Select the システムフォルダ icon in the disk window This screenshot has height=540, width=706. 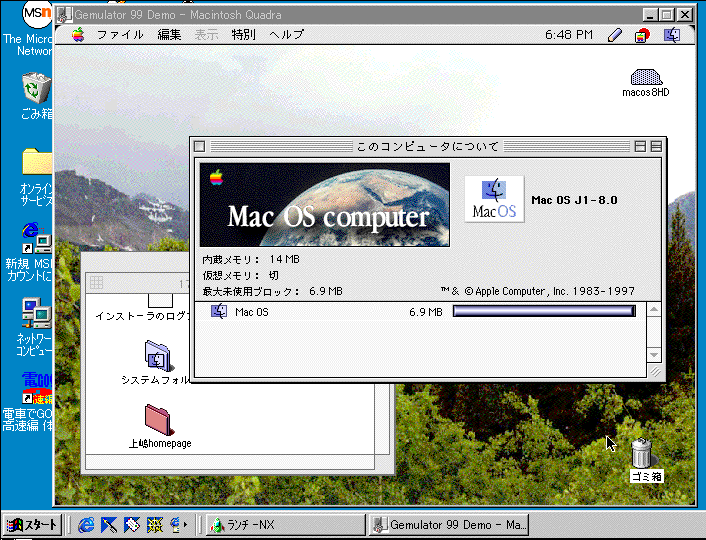(157, 356)
